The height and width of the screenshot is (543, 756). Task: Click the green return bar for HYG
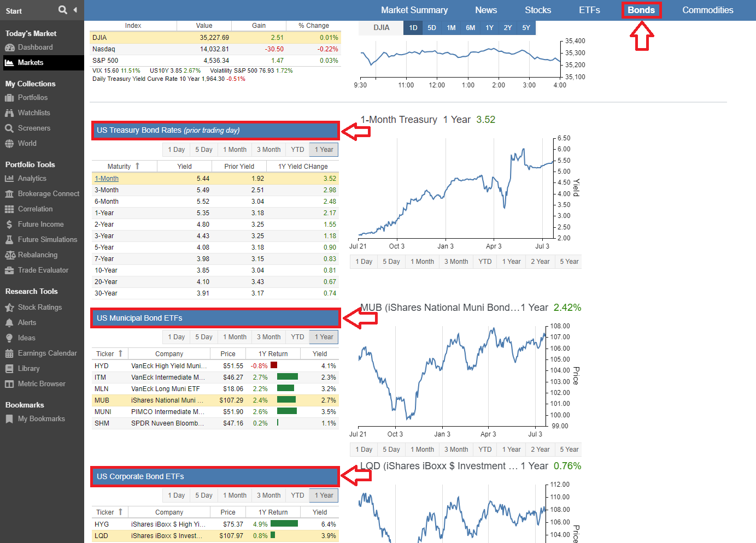tap(284, 524)
